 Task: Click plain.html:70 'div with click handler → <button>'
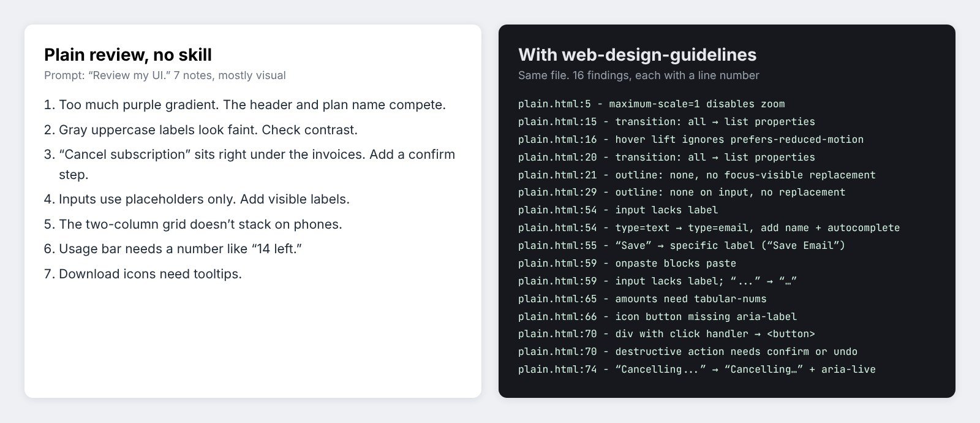(x=666, y=334)
